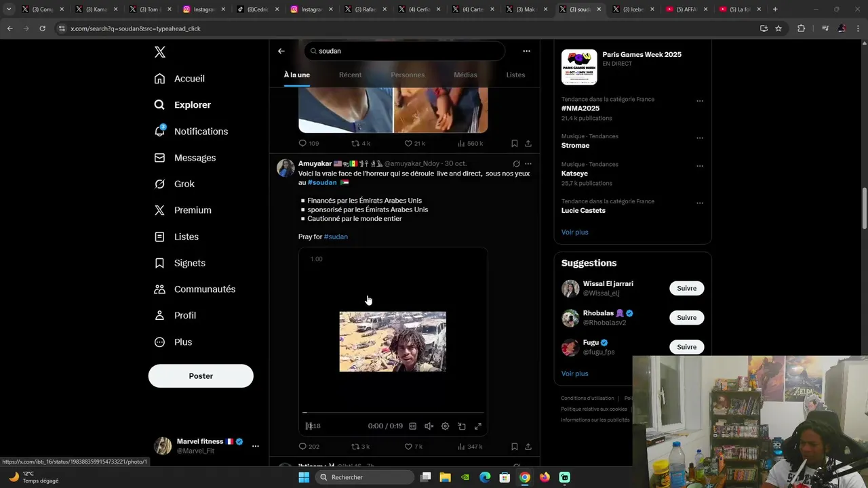The width and height of the screenshot is (868, 488).
Task: Open video playback settings gear
Action: (445, 426)
